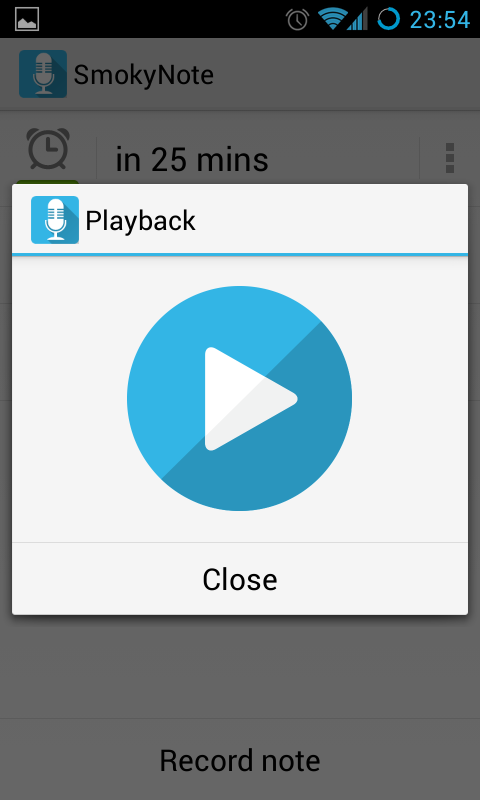Tap the SmokyNote title in the header
This screenshot has height=800, width=480.
[x=143, y=75]
